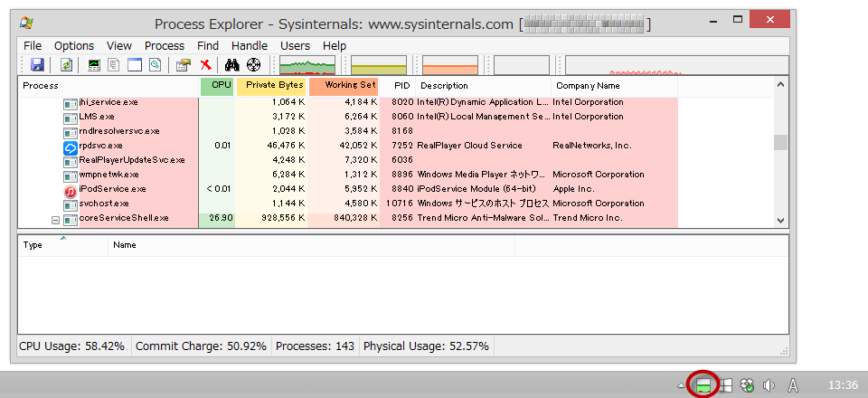Screen dimensions: 868x398
Task: Sort by the Process column header
Action: click(108, 86)
